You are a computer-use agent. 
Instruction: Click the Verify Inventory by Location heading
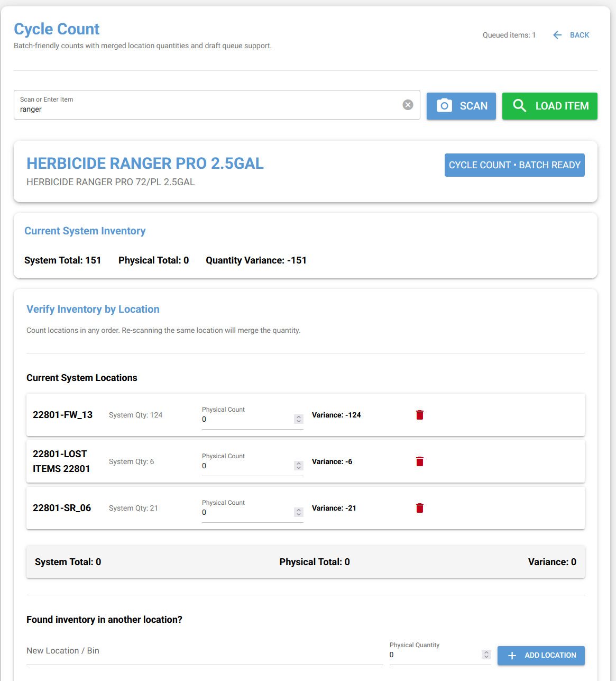[x=93, y=309]
